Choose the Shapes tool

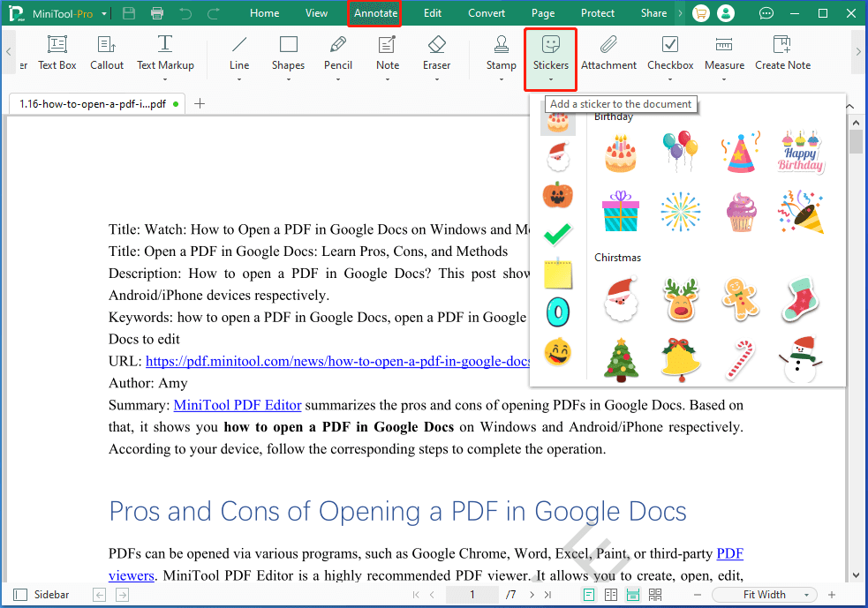click(288, 57)
